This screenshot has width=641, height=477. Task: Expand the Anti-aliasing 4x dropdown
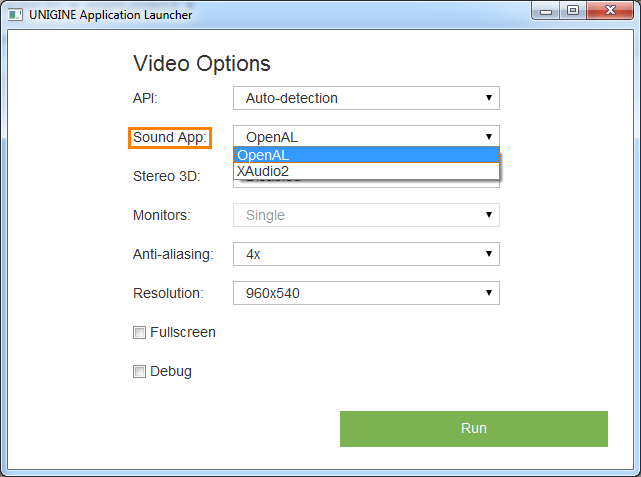click(366, 254)
